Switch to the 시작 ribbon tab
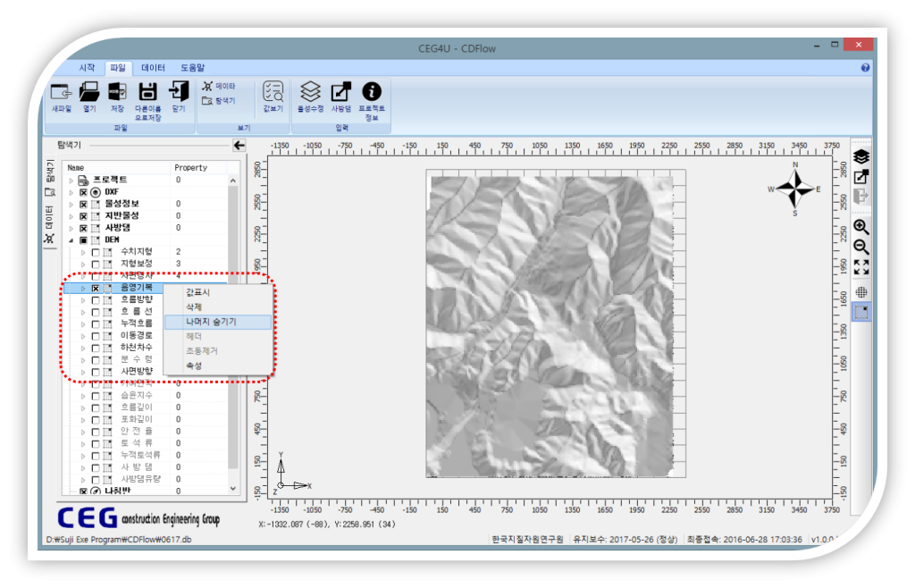915x588 pixels. tap(87, 68)
